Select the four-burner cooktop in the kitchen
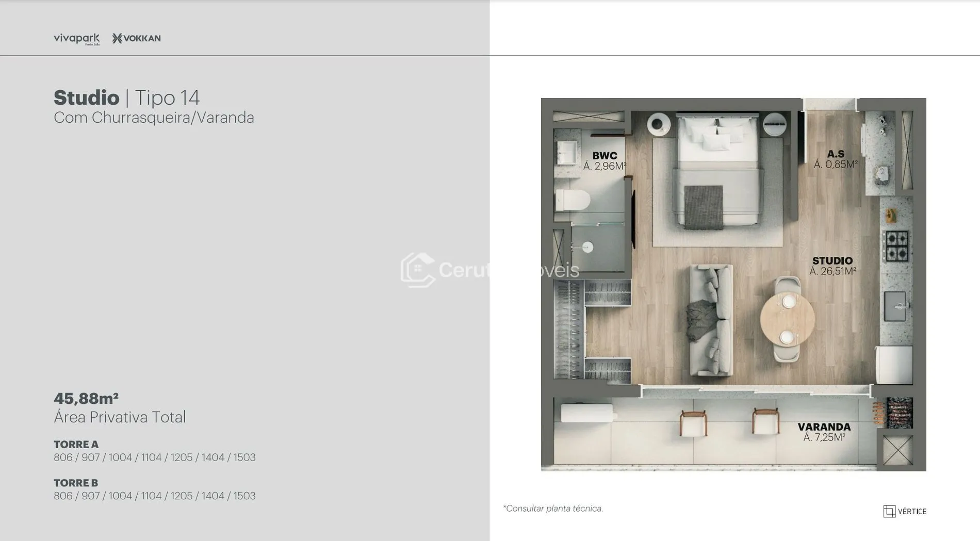The height and width of the screenshot is (541, 980). tap(896, 246)
